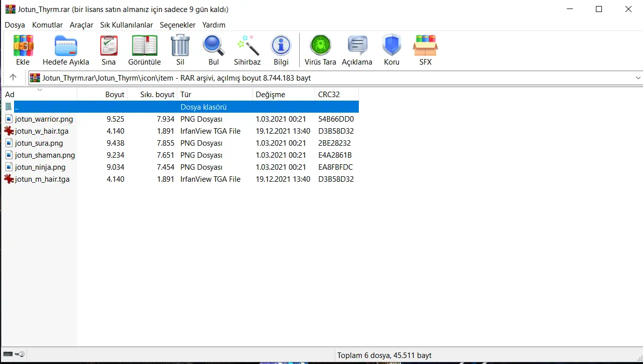Click the Ekle (Add) toolbar icon

(x=23, y=46)
